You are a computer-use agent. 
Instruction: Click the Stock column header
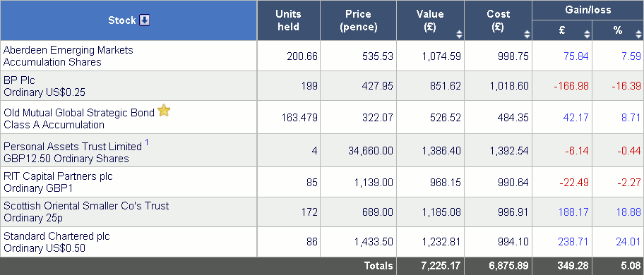pos(129,20)
